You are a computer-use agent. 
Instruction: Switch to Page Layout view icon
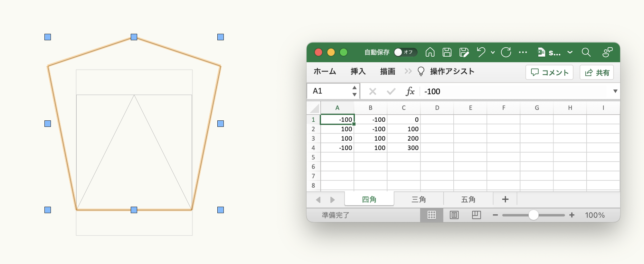tap(454, 215)
